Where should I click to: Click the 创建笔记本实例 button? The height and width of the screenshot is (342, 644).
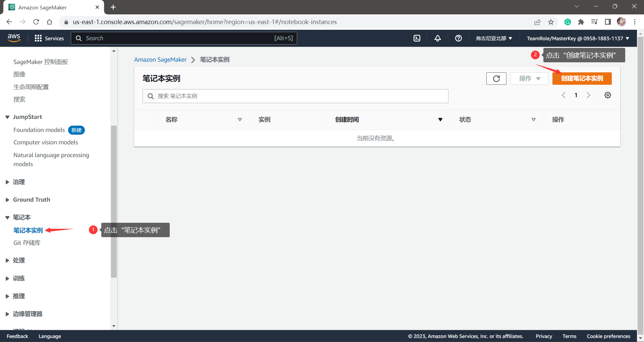pos(582,78)
